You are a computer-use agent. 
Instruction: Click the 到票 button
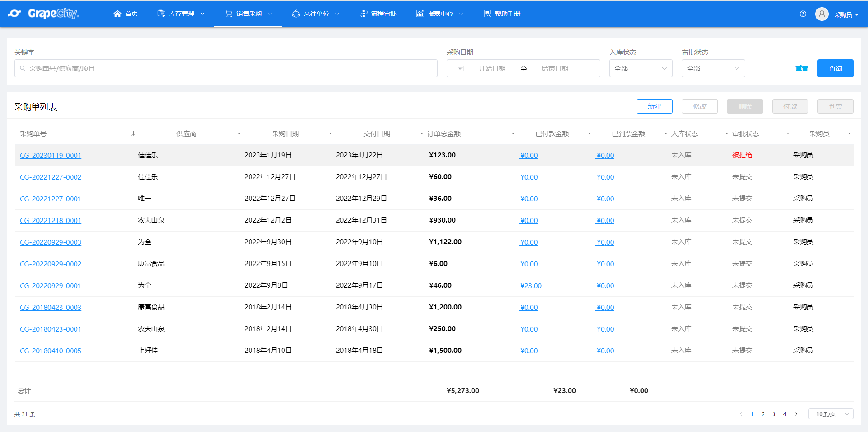pyautogui.click(x=835, y=106)
